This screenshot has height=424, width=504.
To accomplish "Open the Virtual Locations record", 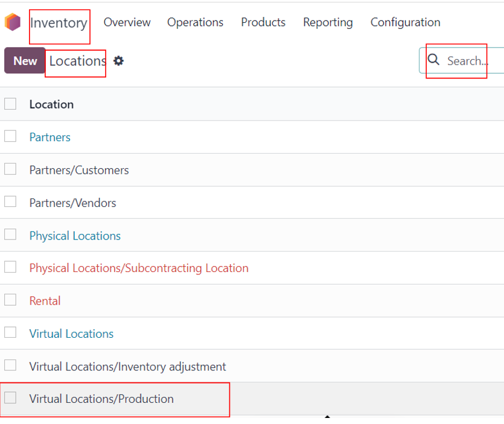I will (71, 334).
